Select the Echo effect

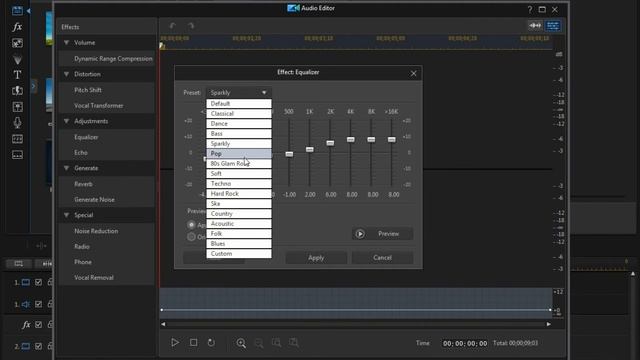click(x=107, y=153)
